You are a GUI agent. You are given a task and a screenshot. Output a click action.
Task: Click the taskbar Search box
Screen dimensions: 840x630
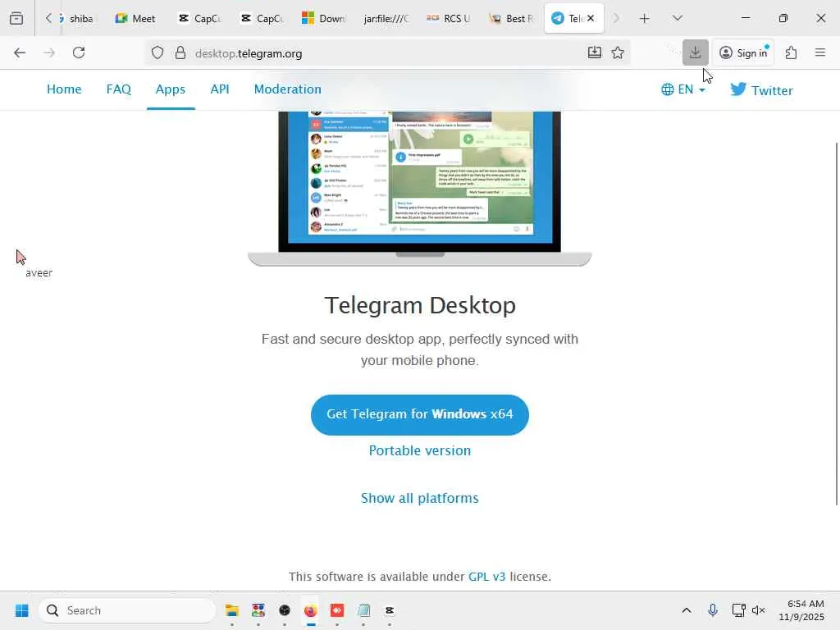[127, 610]
